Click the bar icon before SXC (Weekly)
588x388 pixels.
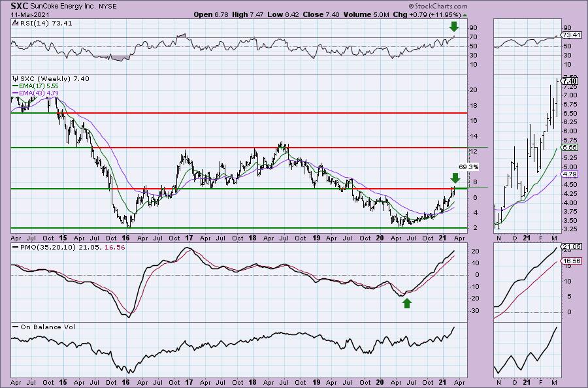(16, 79)
